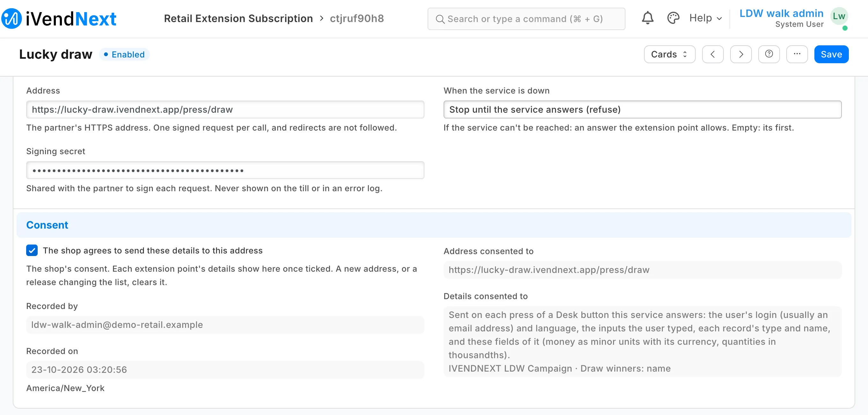Open the three-dots more menu
Viewport: 868px width, 415px height.
(797, 54)
